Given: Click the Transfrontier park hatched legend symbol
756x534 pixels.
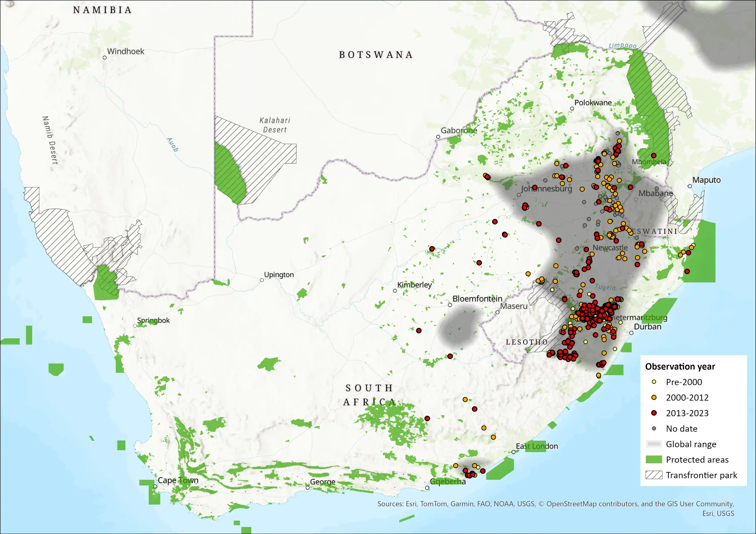Looking at the screenshot, I should [x=654, y=475].
